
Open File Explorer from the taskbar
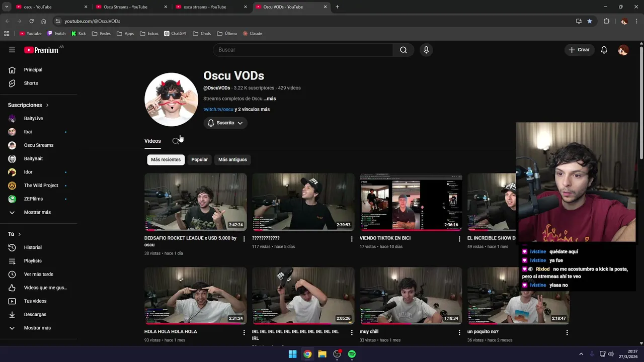tap(322, 354)
